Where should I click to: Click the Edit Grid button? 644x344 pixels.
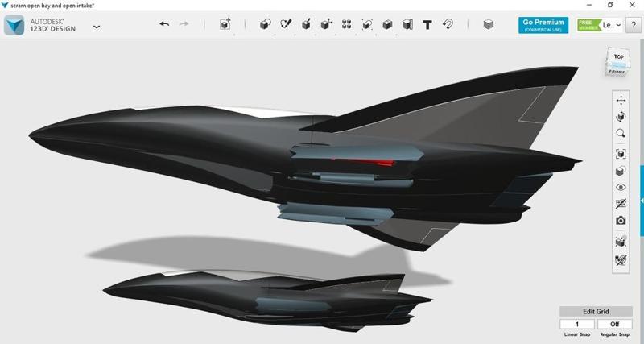(596, 312)
